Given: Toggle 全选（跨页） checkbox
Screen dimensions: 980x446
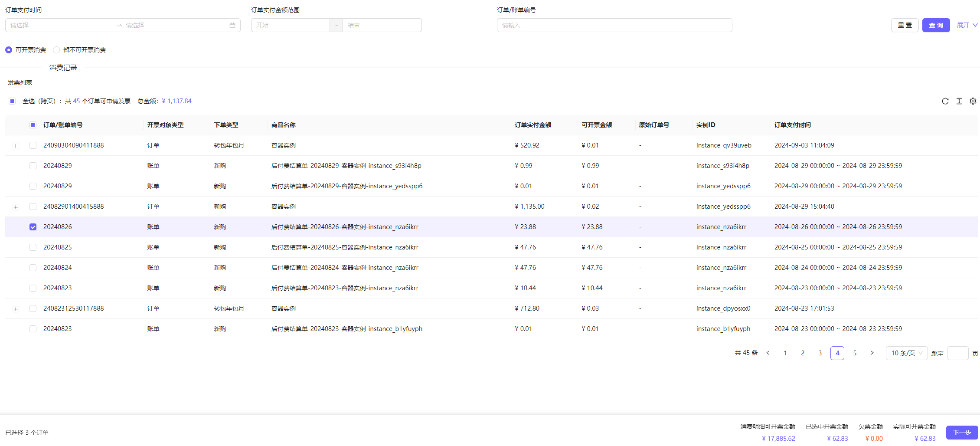Looking at the screenshot, I should (12, 101).
